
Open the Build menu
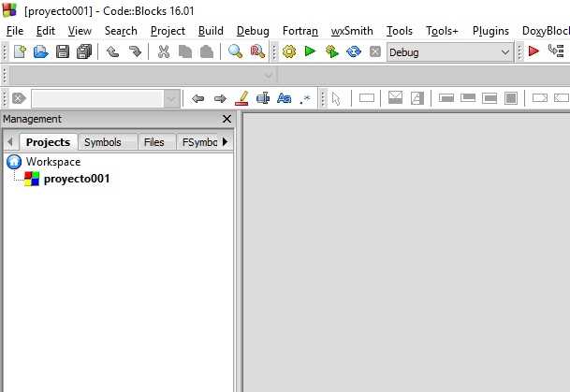tap(211, 31)
